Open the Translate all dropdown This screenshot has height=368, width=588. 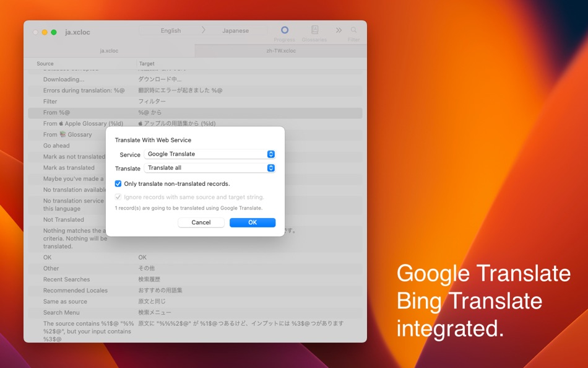pos(210,168)
